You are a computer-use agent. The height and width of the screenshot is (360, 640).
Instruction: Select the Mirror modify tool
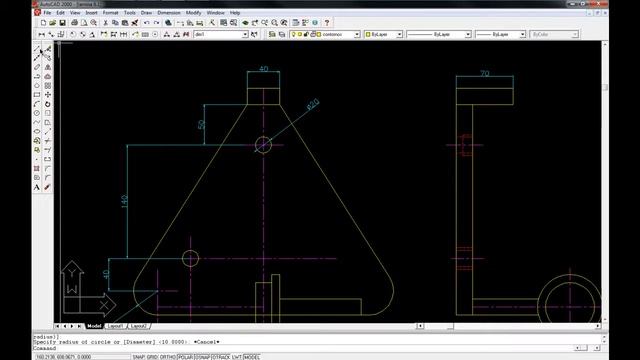(48, 67)
